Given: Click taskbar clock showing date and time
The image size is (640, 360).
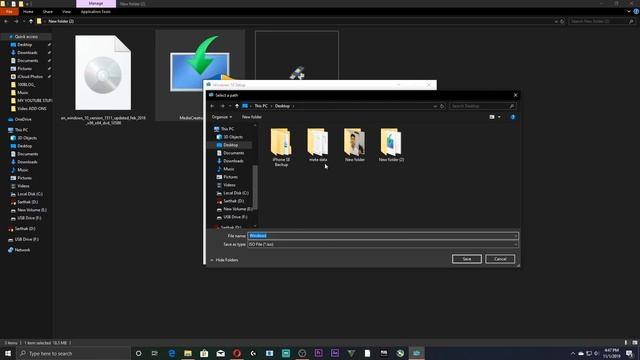Looking at the screenshot, I should tap(611, 353).
